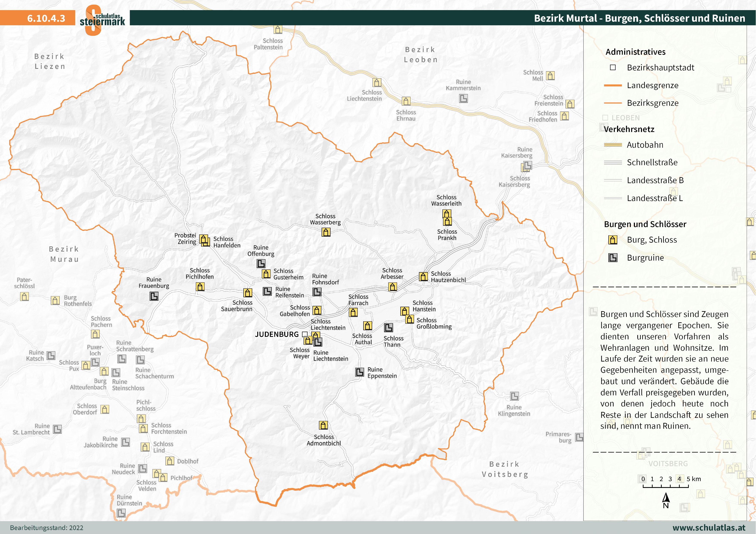The height and width of the screenshot is (534, 756).
Task: Click the north arrow below scale bar
Action: click(x=666, y=498)
